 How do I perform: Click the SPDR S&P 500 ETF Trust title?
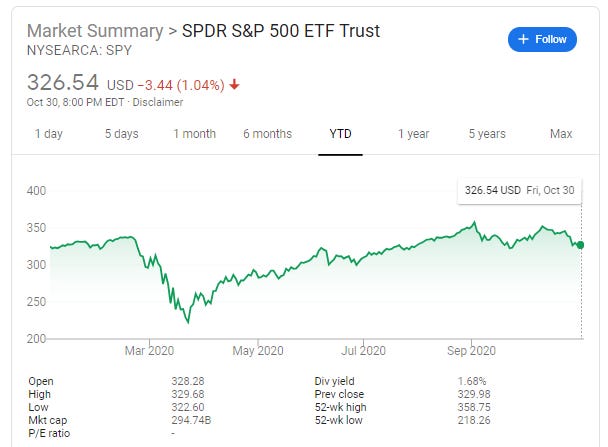[x=281, y=30]
